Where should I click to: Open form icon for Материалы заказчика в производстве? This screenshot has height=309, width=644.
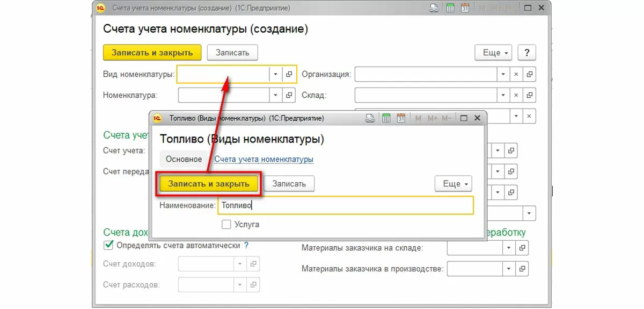(x=522, y=269)
